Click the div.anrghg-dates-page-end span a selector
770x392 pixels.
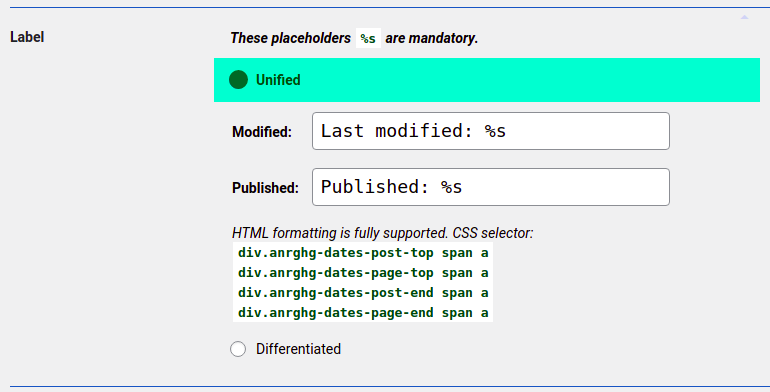coord(363,313)
